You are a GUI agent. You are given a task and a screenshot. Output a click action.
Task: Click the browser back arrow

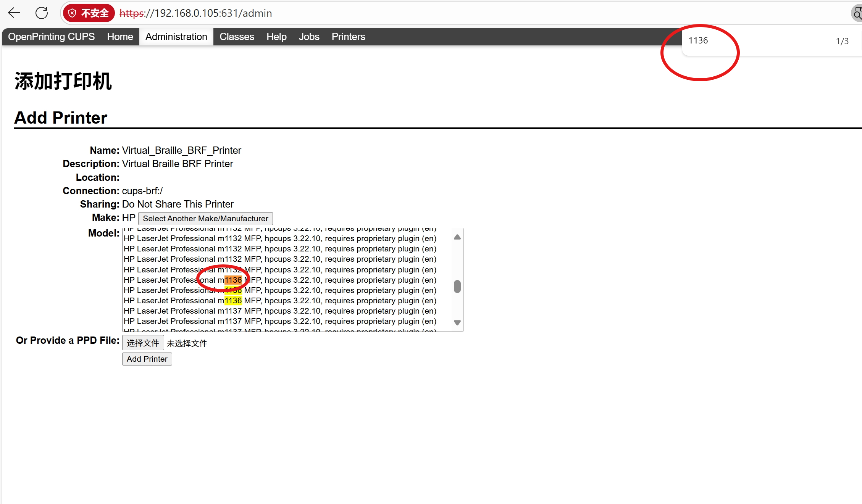(x=14, y=13)
